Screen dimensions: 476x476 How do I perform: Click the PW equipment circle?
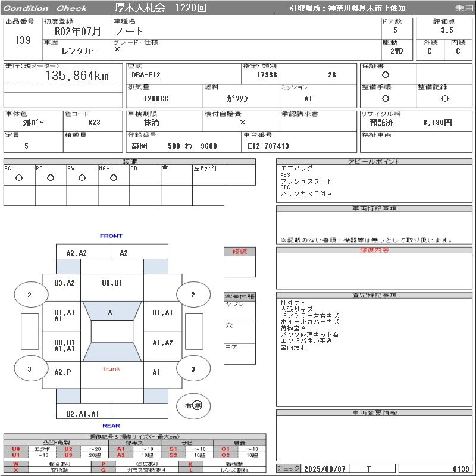click(x=82, y=177)
